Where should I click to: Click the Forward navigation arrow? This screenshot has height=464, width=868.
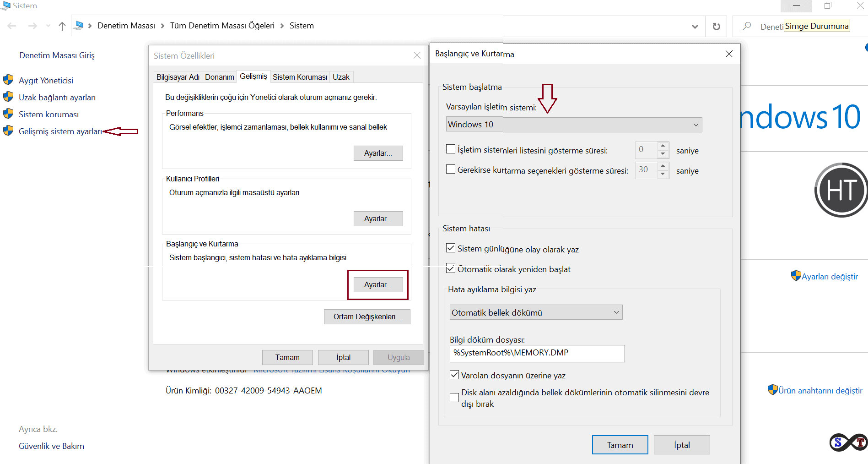pyautogui.click(x=32, y=26)
